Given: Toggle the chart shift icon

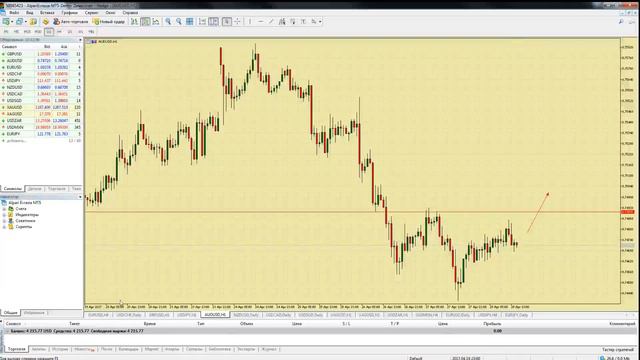Looking at the screenshot, I should pos(213,22).
